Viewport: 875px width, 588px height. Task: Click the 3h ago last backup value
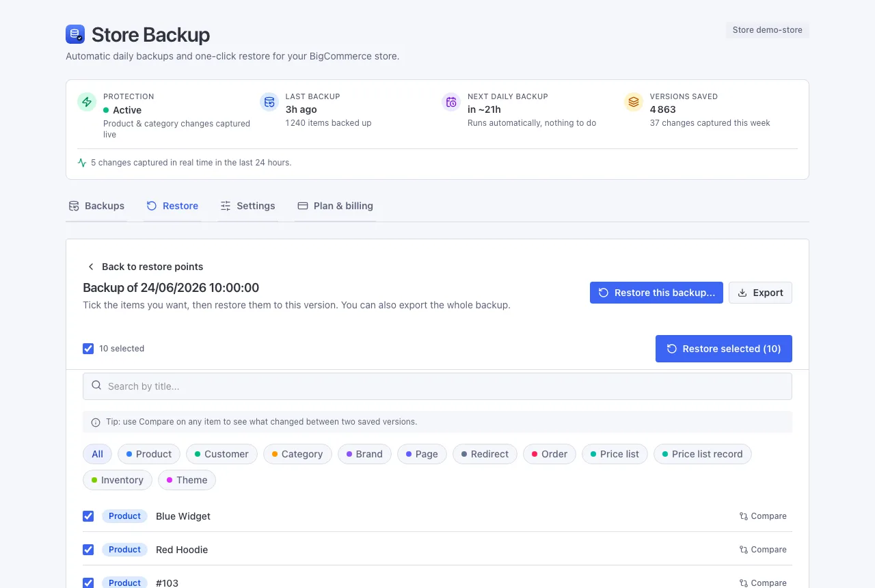301,109
